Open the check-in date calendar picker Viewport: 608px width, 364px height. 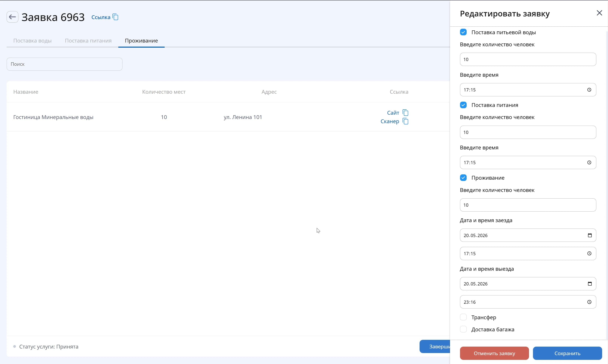(x=590, y=235)
